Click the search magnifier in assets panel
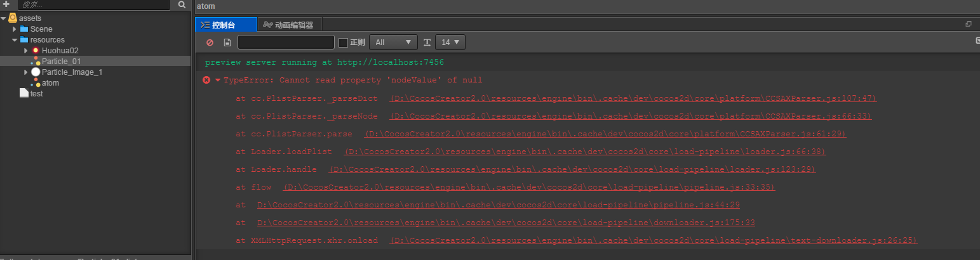980x260 pixels. [182, 4]
